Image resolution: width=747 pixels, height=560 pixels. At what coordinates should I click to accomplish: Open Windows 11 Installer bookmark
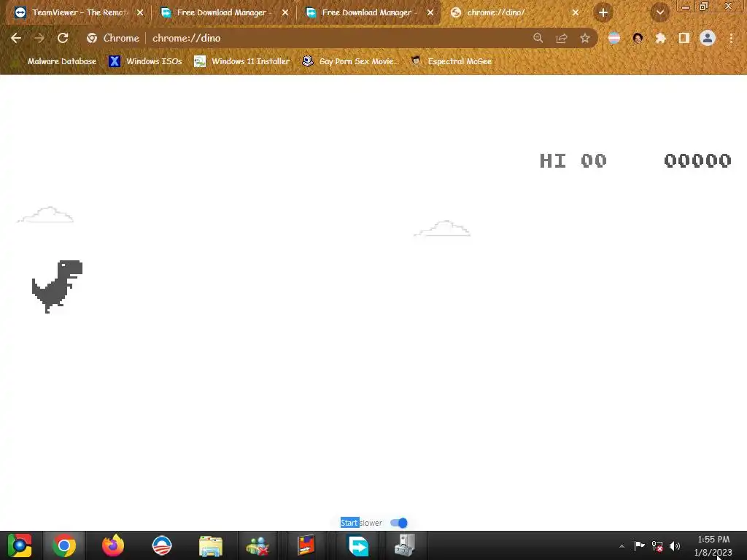[x=242, y=61]
